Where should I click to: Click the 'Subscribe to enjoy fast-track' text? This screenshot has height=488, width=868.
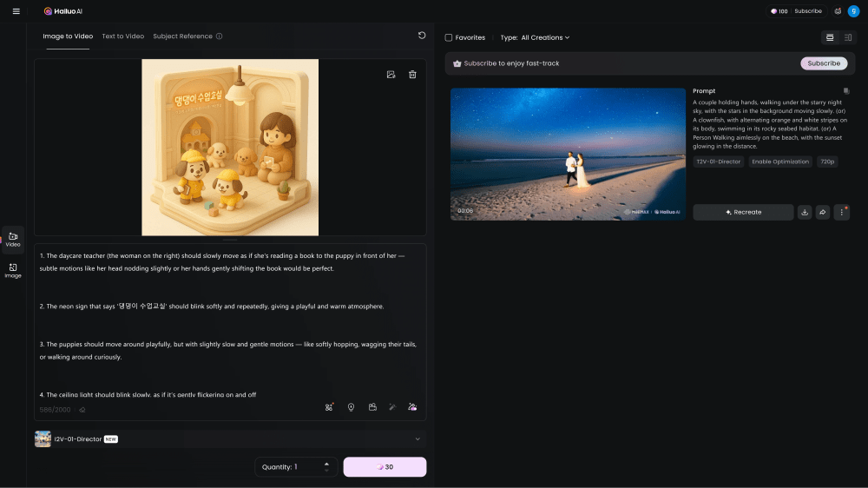pos(511,63)
